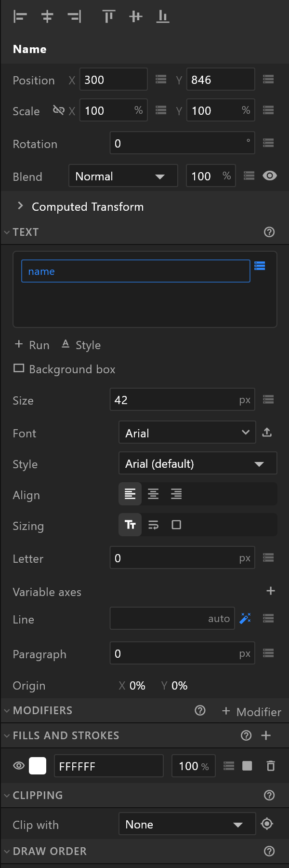Open help for Fills and Strokes

246,735
